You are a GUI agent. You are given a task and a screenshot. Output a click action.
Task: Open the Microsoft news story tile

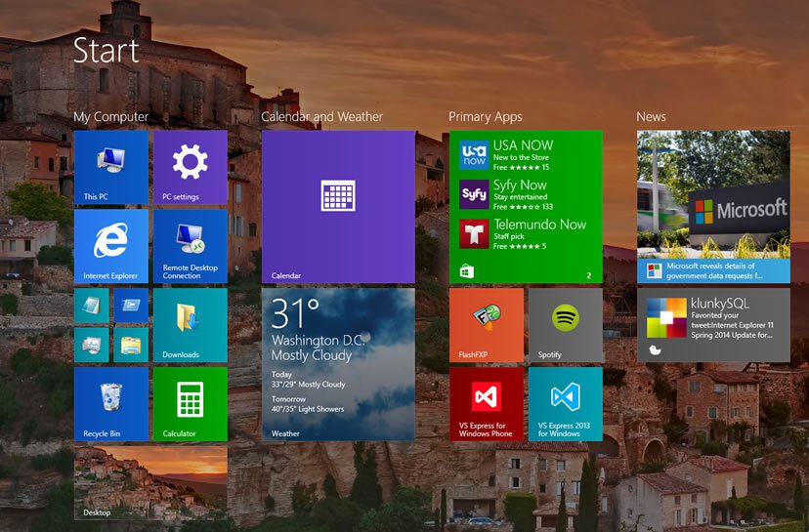[x=713, y=206]
